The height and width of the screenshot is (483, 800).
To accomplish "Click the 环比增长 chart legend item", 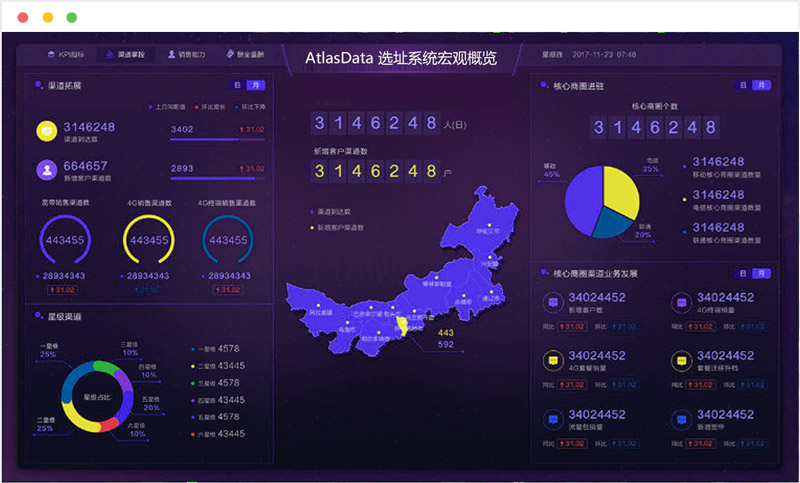I will click(210, 107).
